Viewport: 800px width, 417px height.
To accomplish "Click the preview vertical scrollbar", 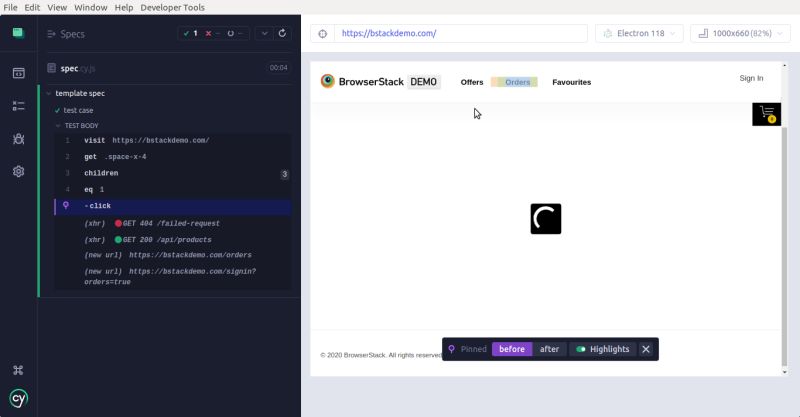I will coord(785,248).
